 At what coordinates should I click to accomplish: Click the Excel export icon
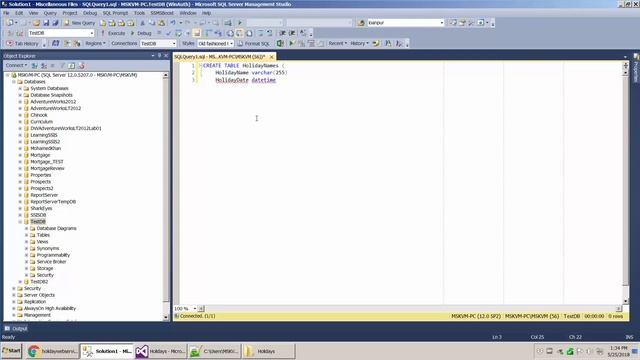(280, 43)
